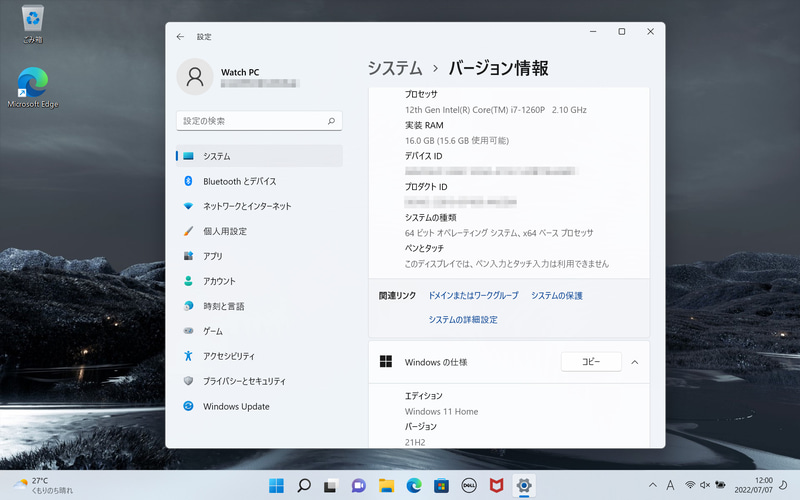800x500 pixels.
Task: Click the Wi-Fi tray icon
Action: pyautogui.click(x=690, y=485)
